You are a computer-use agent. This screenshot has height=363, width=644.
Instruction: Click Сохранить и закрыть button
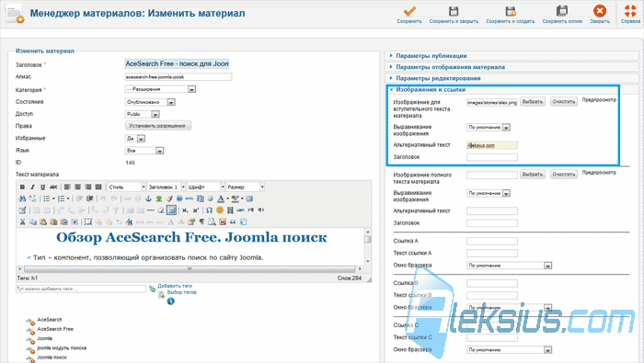click(x=454, y=15)
